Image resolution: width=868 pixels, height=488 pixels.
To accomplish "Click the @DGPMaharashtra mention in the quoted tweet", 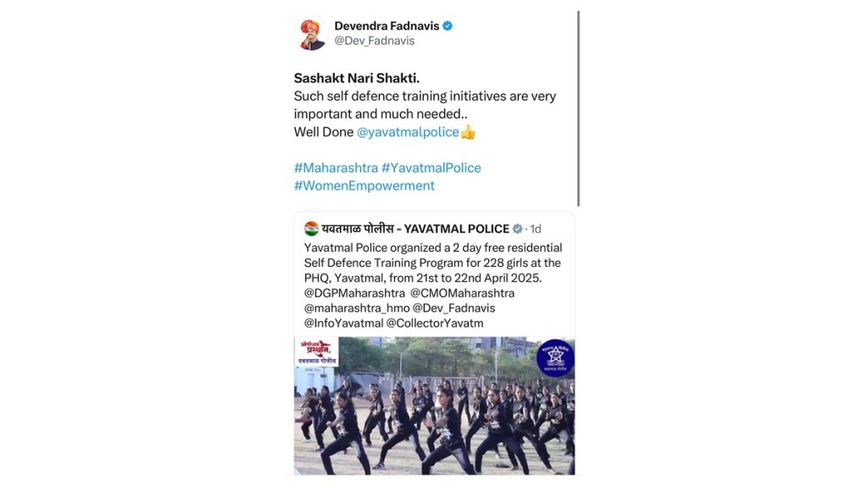I will pos(354,293).
